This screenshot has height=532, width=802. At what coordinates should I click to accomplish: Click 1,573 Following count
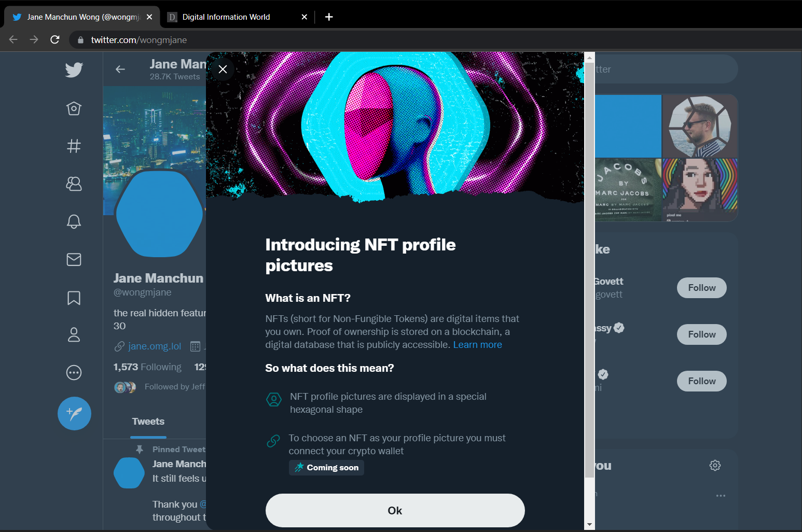[x=147, y=367]
